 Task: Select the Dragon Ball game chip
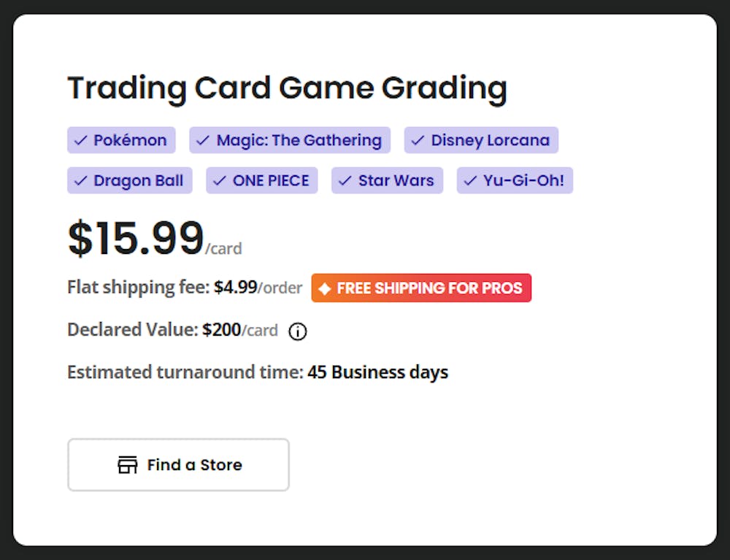129,180
